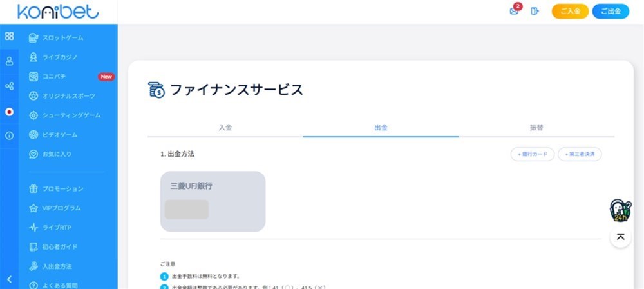Viewport: 644px width, 289px height.
Task: Add a bank card with 銀行カード button
Action: point(532,154)
